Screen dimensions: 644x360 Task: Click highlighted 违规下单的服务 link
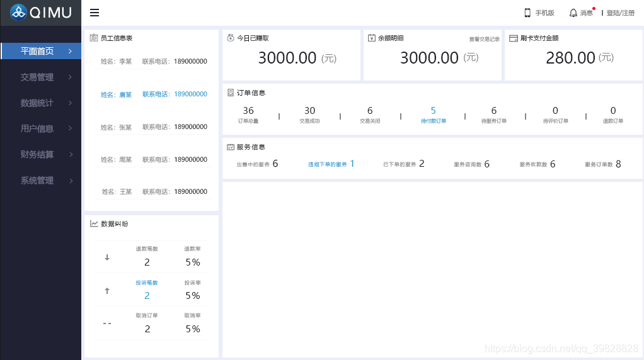tap(331, 164)
